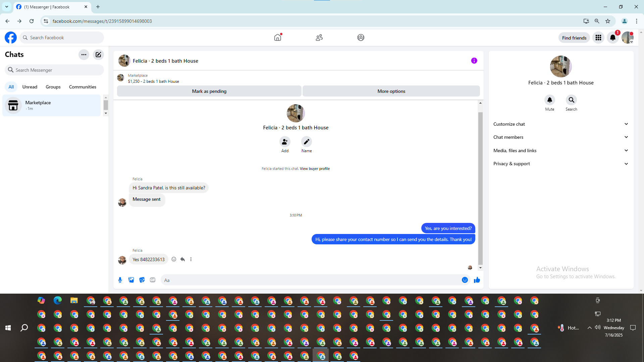Open the Facebook menu grid icon

click(598, 38)
